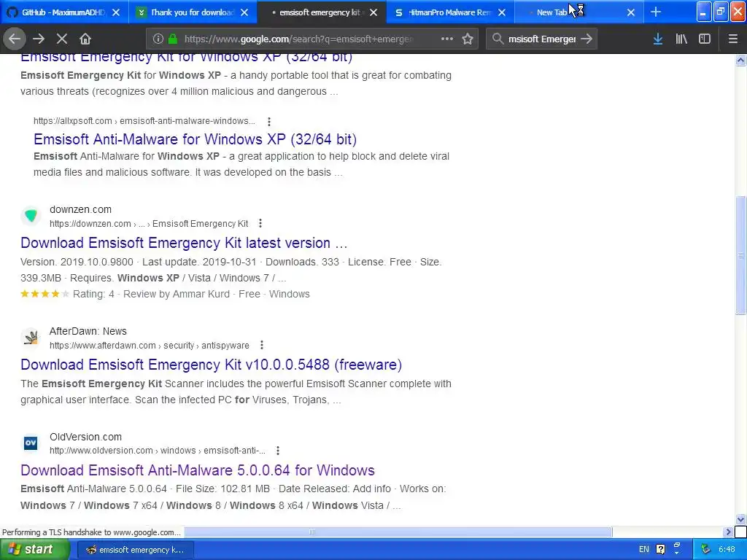The height and width of the screenshot is (560, 747).
Task: Click vertical scrollbar up arrow
Action: pos(740,60)
